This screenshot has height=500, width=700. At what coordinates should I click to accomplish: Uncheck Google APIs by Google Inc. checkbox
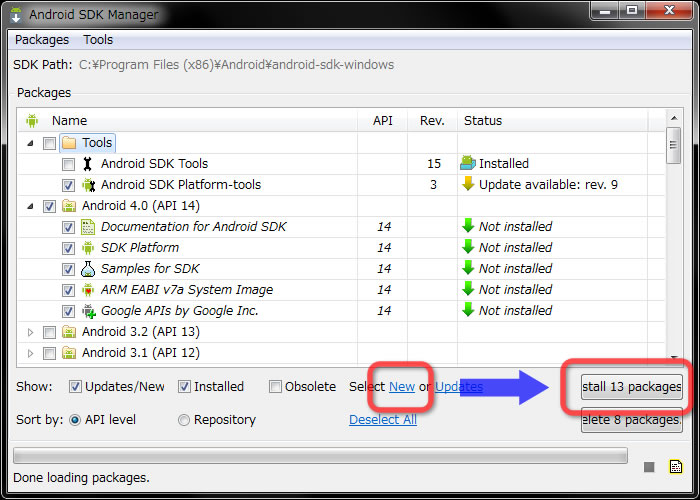click(x=68, y=311)
